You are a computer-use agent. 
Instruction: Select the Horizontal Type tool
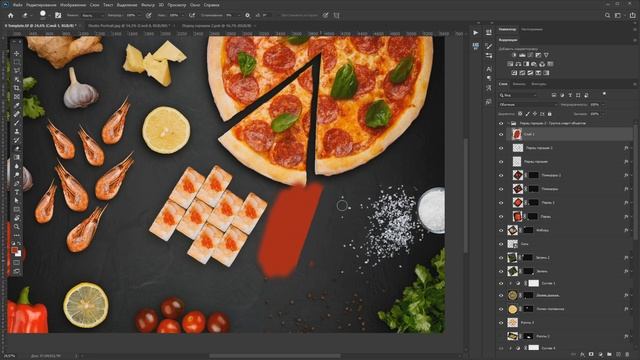coord(17,192)
